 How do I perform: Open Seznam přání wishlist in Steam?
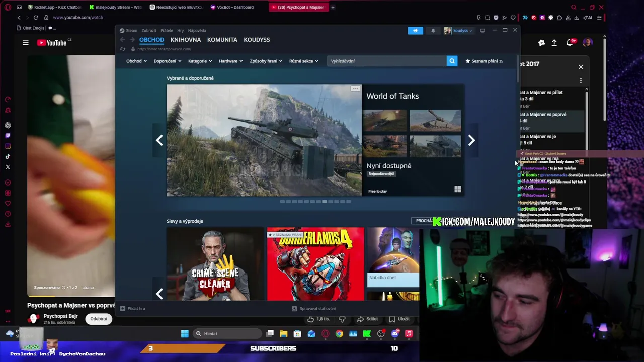(x=485, y=61)
